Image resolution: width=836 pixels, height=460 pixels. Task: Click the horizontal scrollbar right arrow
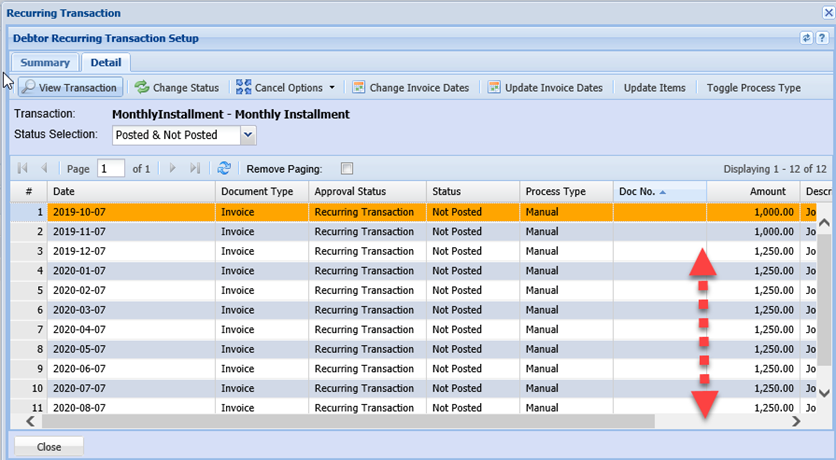[796, 422]
